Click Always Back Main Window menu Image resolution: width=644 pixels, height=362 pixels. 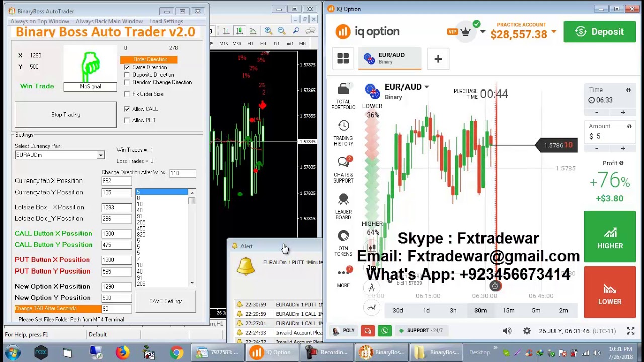click(109, 21)
